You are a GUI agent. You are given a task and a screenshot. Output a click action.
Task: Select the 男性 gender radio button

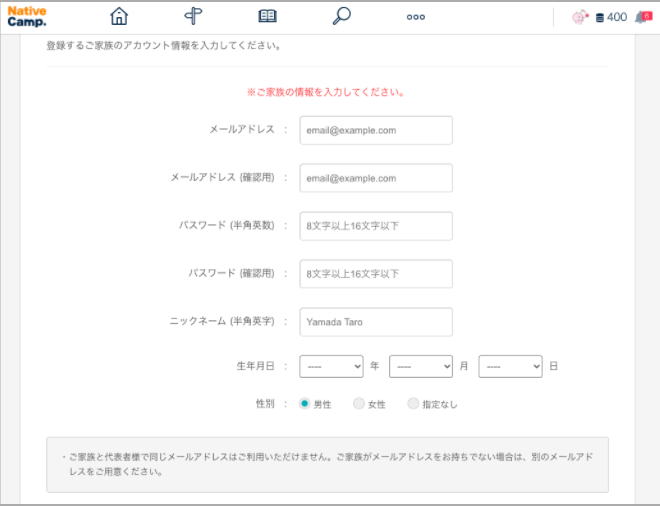pyautogui.click(x=304, y=403)
